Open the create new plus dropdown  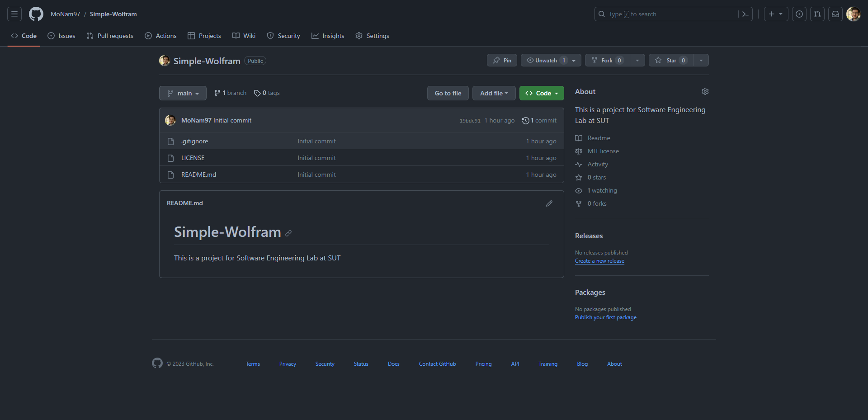coord(776,14)
